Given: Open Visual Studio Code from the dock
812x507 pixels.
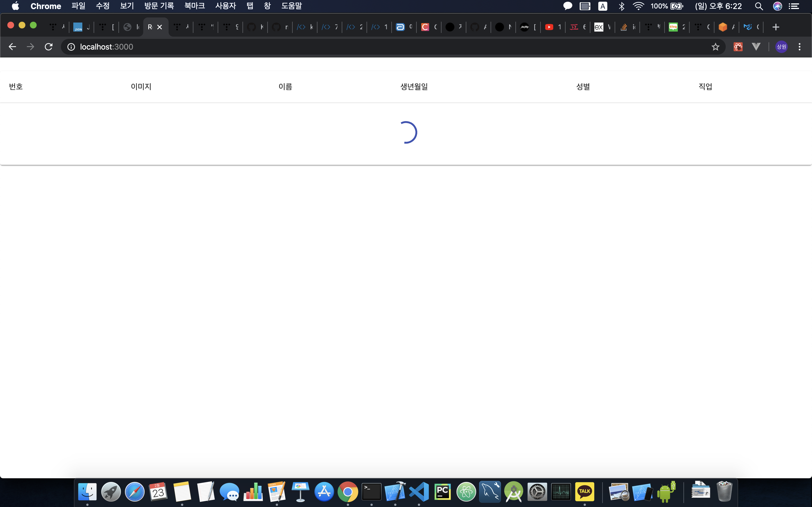Looking at the screenshot, I should click(419, 492).
